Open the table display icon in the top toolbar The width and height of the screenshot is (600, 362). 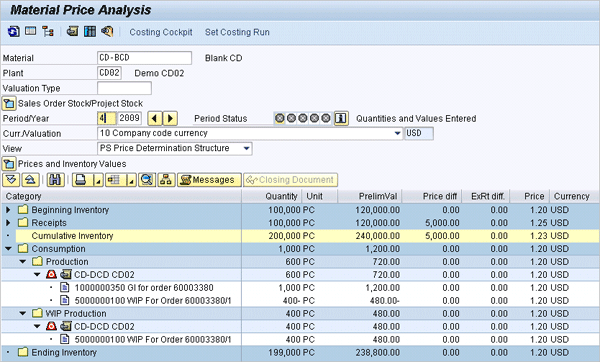pos(31,31)
